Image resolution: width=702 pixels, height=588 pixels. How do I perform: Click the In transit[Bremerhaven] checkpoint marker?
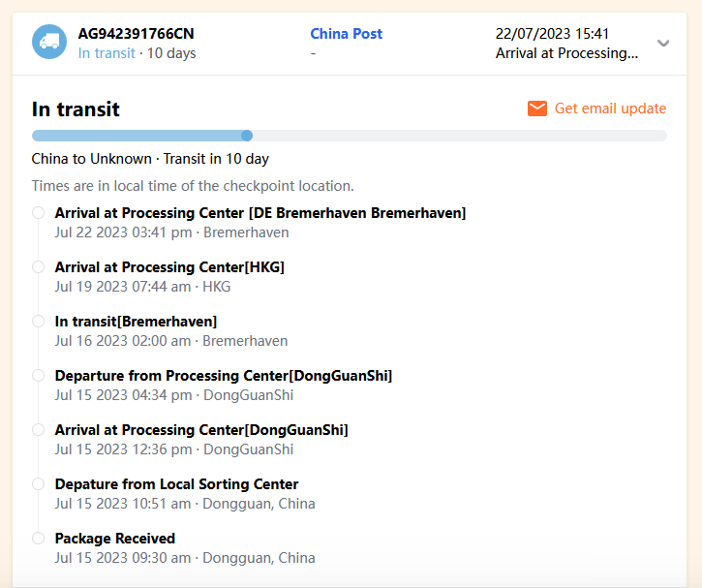point(38,322)
